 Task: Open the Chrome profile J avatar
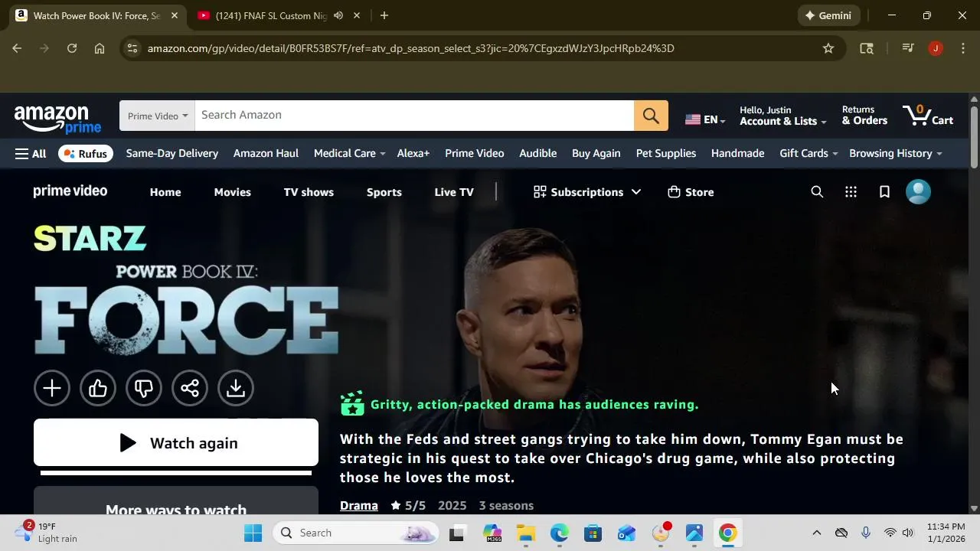[936, 48]
